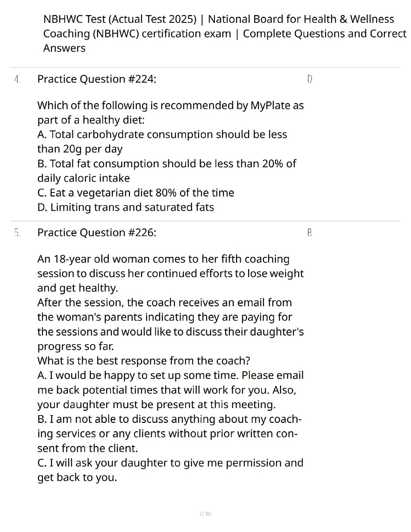Click the row number 4 label
The height and width of the screenshot is (532, 411).
17,79
